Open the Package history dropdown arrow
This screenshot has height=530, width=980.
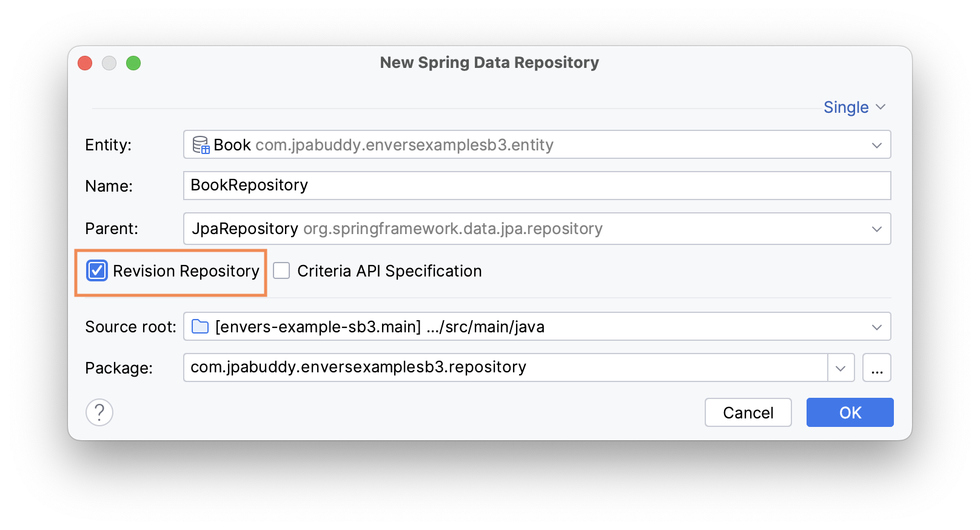tap(841, 368)
